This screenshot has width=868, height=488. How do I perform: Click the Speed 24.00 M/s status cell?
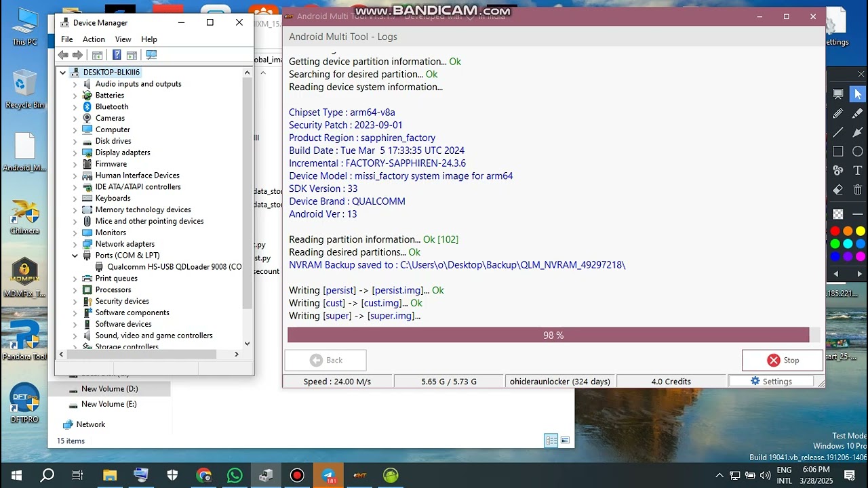click(x=337, y=382)
